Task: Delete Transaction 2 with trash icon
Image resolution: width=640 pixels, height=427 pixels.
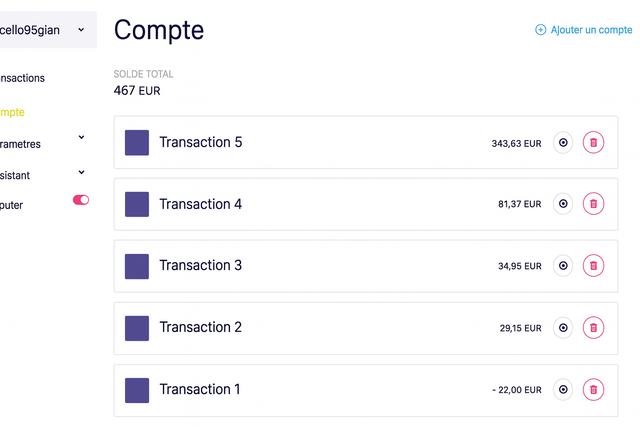Action: 593,328
